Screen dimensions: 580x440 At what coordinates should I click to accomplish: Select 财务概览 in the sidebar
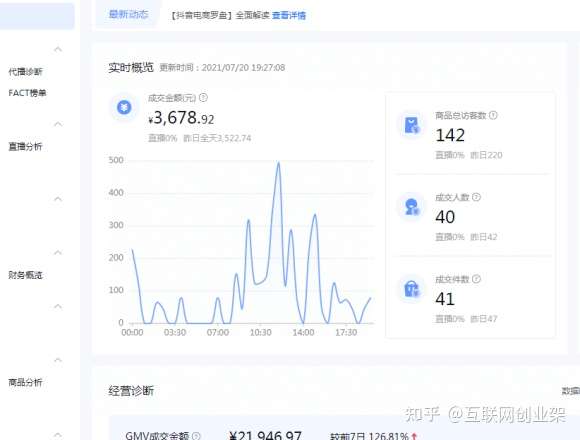[x=26, y=275]
